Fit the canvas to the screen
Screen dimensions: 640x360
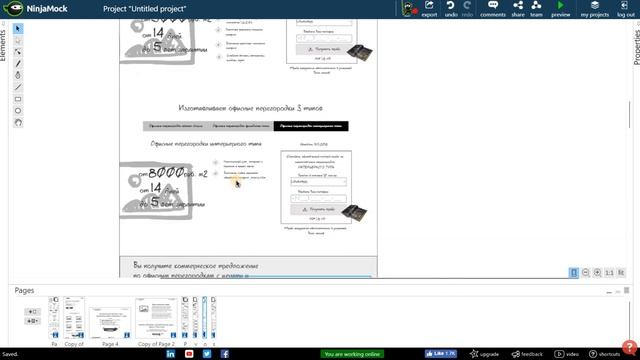click(621, 273)
